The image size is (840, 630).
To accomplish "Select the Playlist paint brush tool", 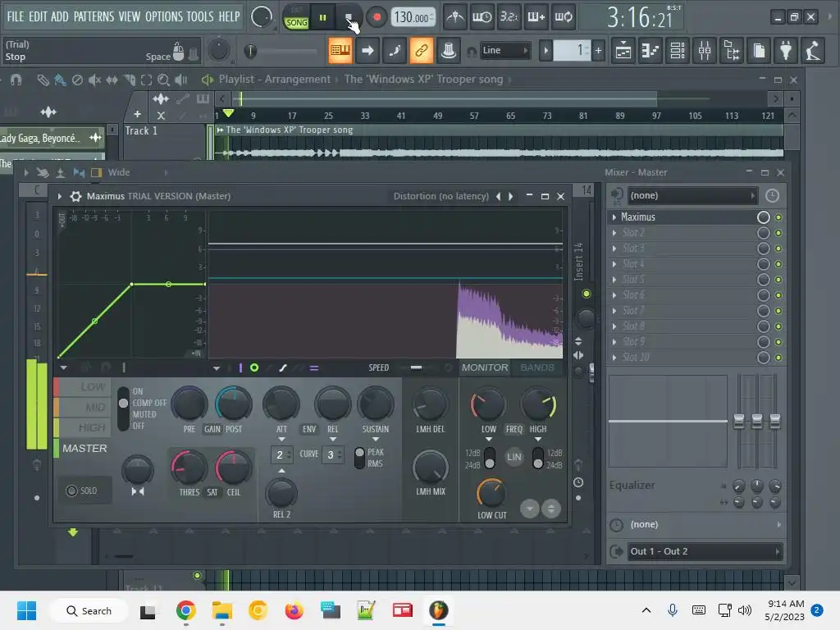I will click(60, 80).
